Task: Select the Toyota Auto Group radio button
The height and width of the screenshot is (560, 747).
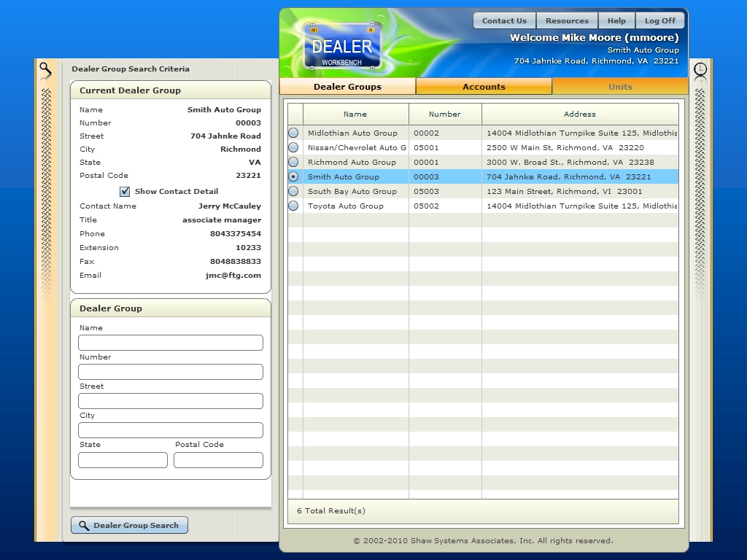Action: [x=293, y=206]
